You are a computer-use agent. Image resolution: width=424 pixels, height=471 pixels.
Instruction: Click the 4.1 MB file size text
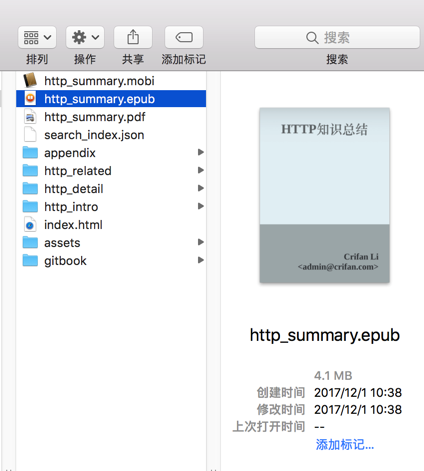pyautogui.click(x=333, y=376)
